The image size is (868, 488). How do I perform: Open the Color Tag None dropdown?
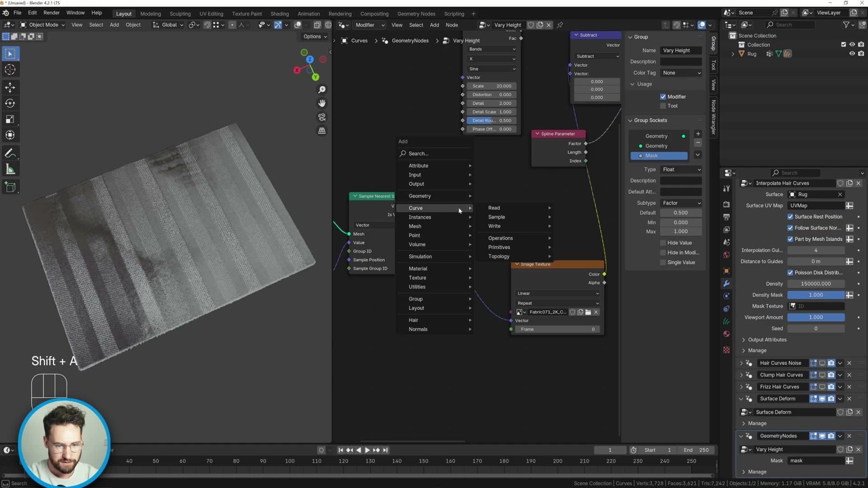point(681,73)
